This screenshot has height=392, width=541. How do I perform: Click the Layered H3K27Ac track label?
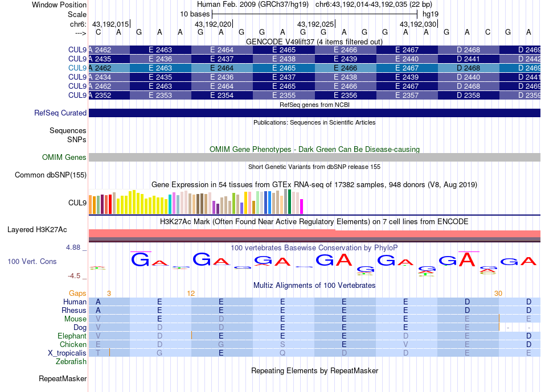tap(37, 230)
